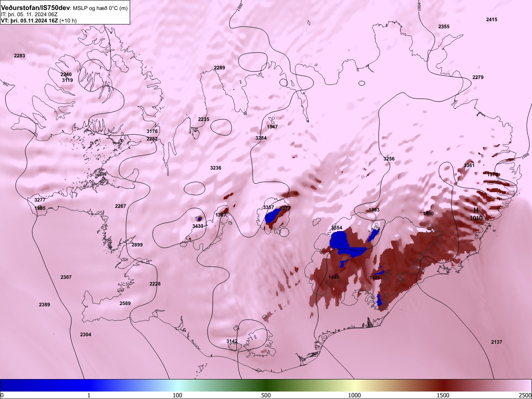Click the height label 3236
This screenshot has width=532, height=399.
(x=216, y=168)
